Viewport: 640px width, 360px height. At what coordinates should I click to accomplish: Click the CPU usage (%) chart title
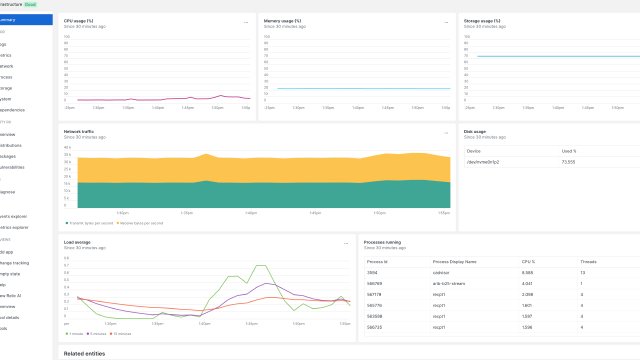[x=78, y=21]
